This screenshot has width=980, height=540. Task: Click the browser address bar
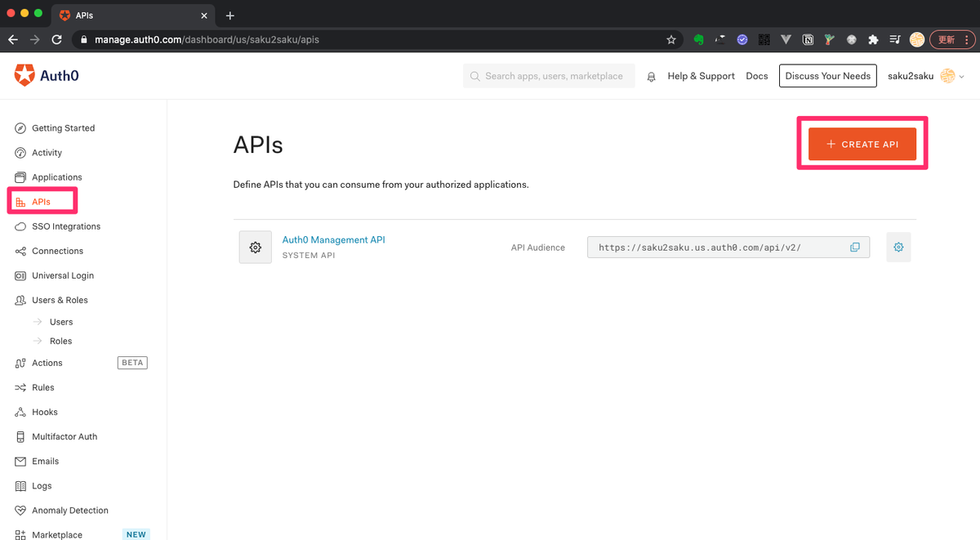376,39
